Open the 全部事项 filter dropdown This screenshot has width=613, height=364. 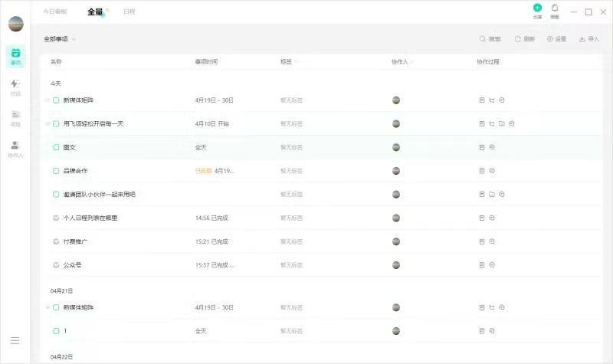(x=60, y=39)
